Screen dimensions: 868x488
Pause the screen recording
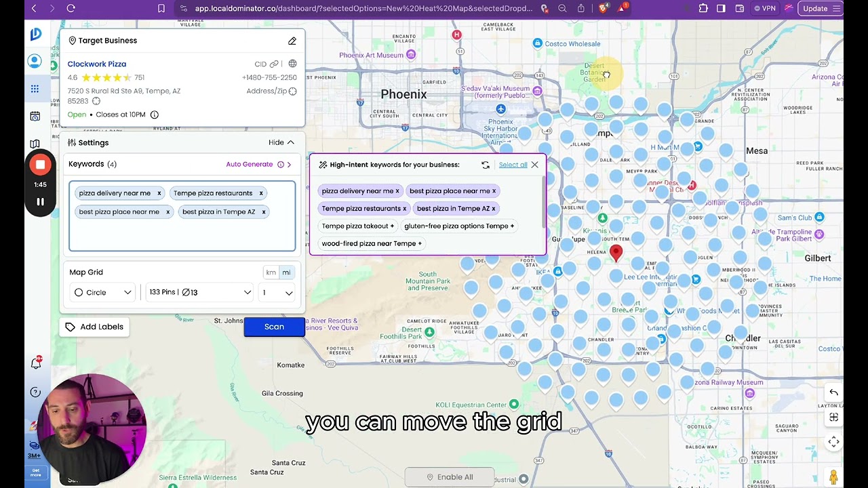40,202
